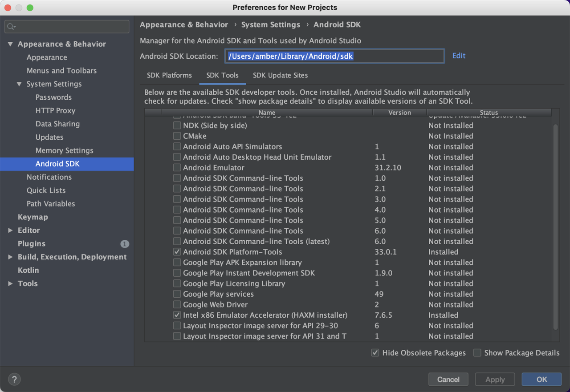
Task: Select the SDK Tools tab
Action: pyautogui.click(x=222, y=75)
